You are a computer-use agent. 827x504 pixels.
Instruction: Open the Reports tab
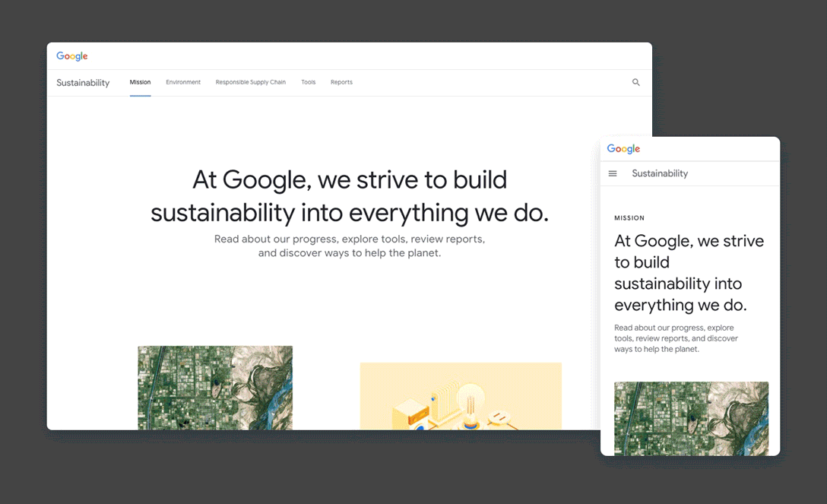tap(341, 82)
